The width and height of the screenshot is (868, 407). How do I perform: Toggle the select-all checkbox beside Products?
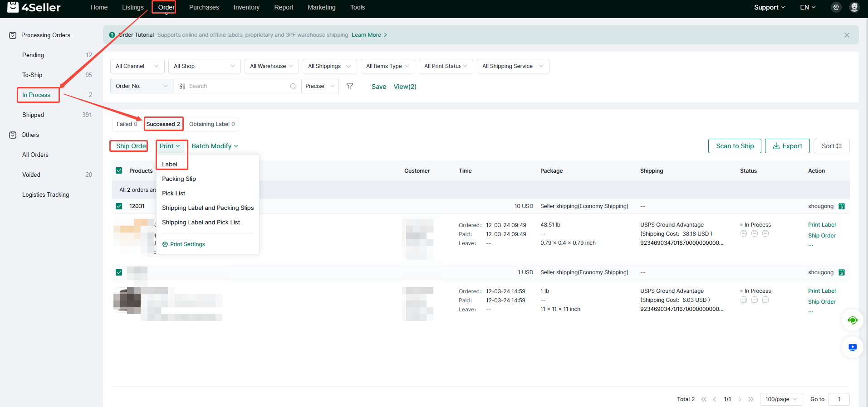pos(119,171)
